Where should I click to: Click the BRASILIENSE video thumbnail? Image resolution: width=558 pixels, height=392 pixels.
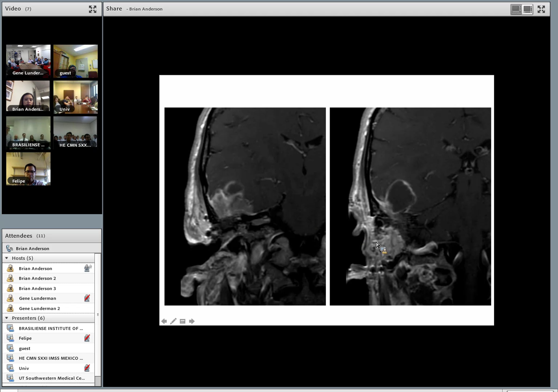click(28, 133)
